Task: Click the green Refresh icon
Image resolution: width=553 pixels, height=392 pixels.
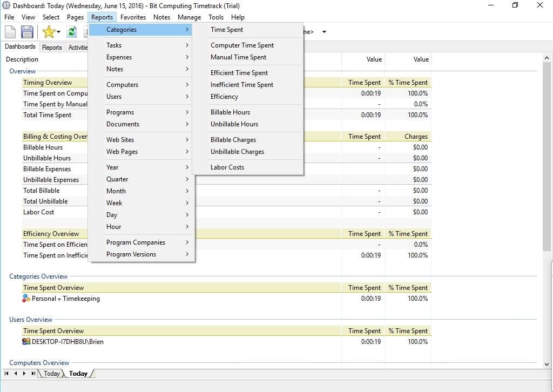Action: click(72, 32)
